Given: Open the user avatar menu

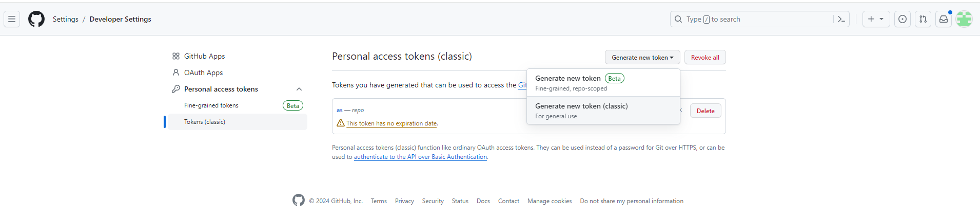Looking at the screenshot, I should pyautogui.click(x=964, y=20).
